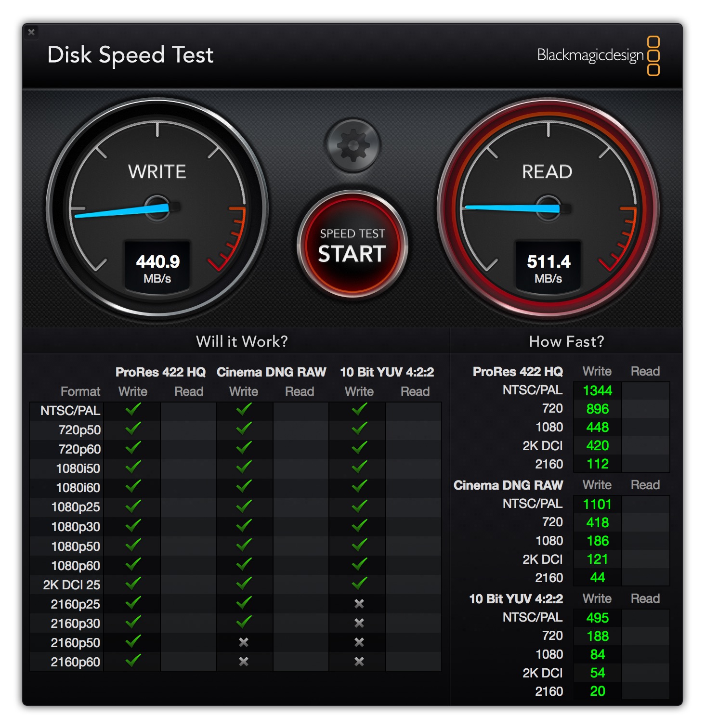Select the How Fast? section header
705x728 pixels.
coord(566,341)
